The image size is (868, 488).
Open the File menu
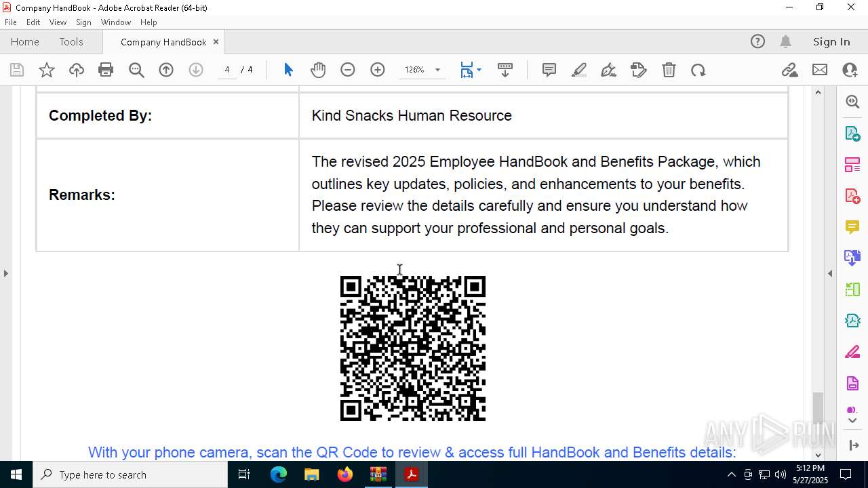tap(11, 22)
